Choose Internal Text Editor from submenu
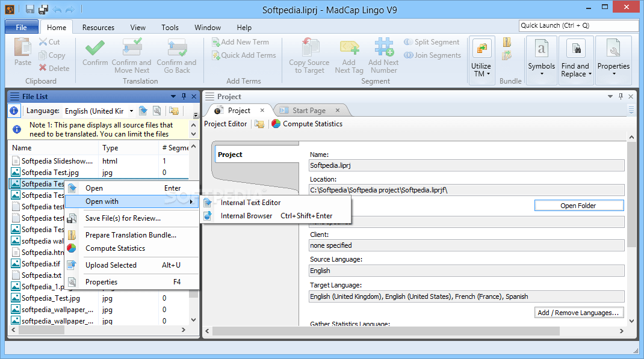 [x=276, y=202]
